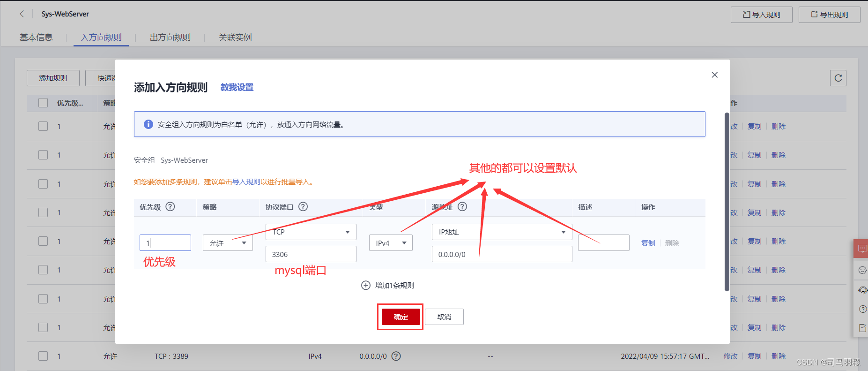868x371 pixels.
Task: Check the first rule row checkbox
Action: pos(43,126)
